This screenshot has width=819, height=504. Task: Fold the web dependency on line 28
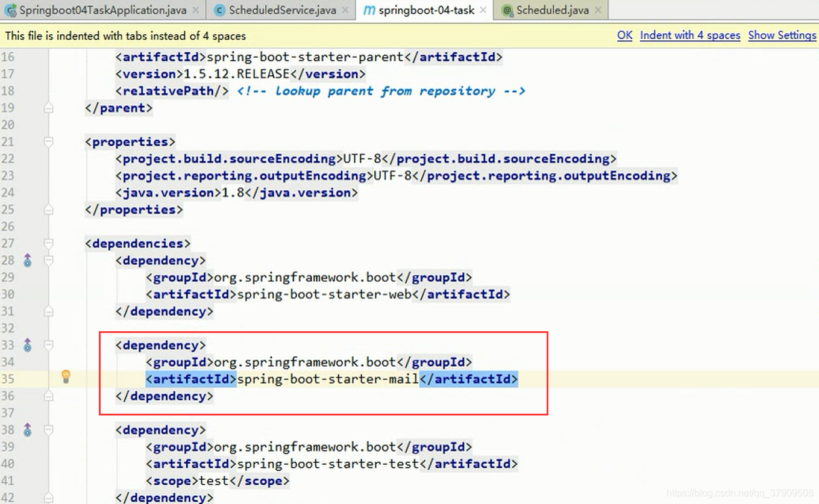click(48, 261)
